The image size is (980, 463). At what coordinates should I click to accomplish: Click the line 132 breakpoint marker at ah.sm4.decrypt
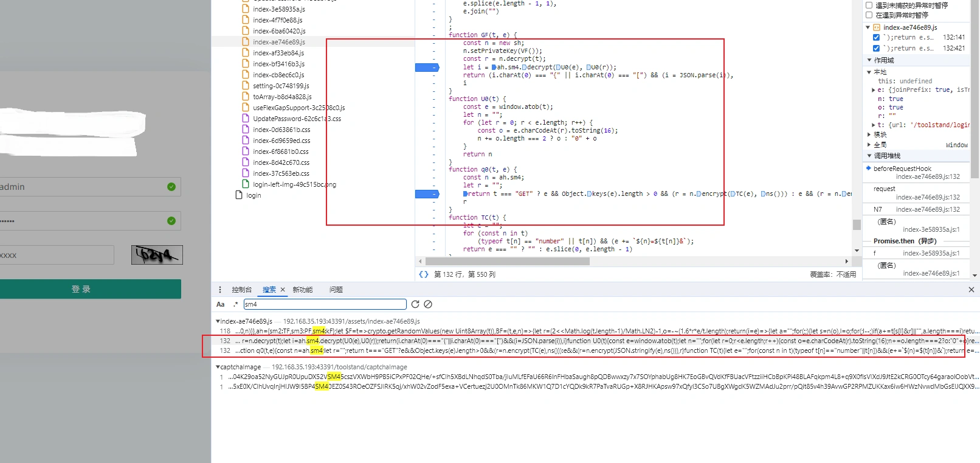click(427, 68)
